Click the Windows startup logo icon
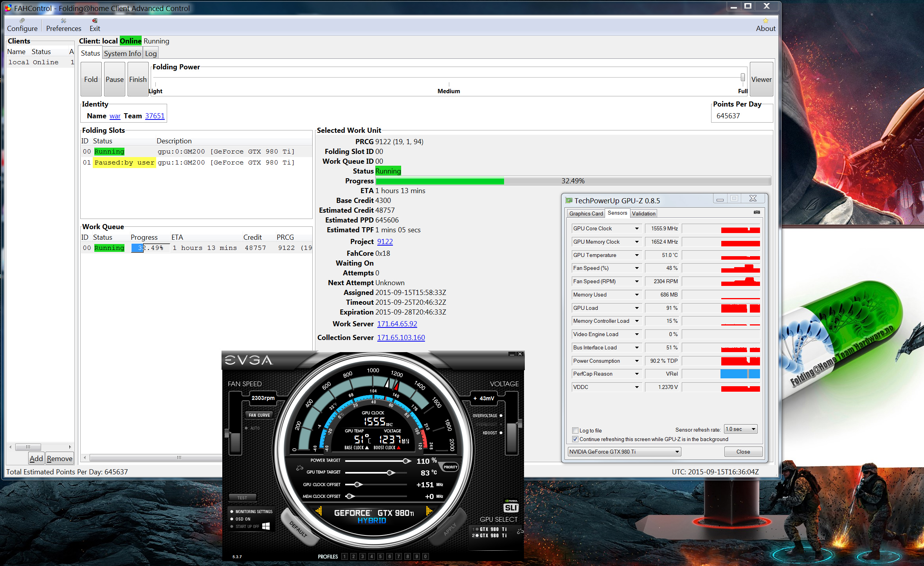The image size is (924, 566). coord(266,526)
